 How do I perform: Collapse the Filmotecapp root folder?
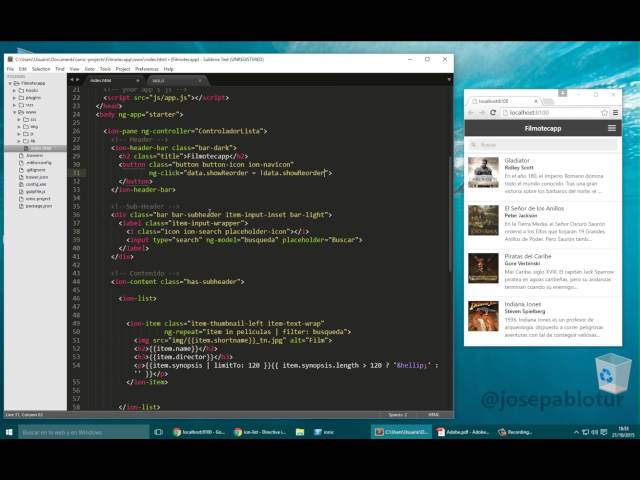click(x=10, y=83)
